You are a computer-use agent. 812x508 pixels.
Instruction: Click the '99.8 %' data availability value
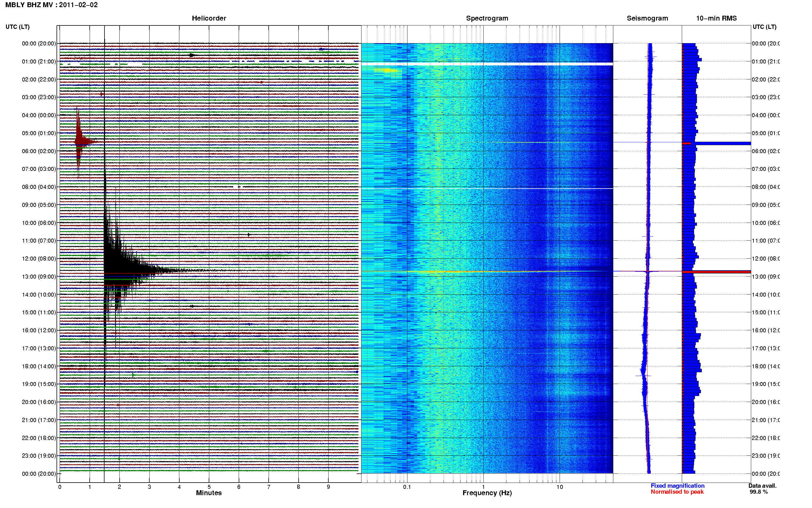point(759,492)
